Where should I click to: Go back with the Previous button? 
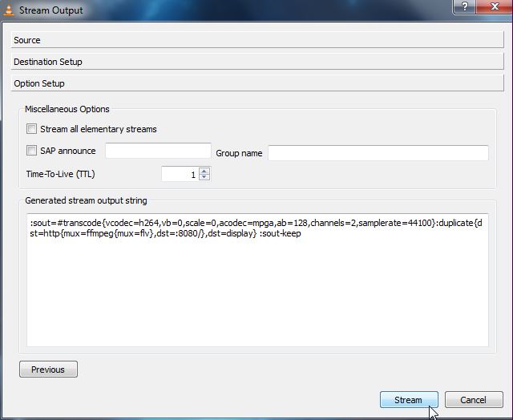pyautogui.click(x=48, y=370)
